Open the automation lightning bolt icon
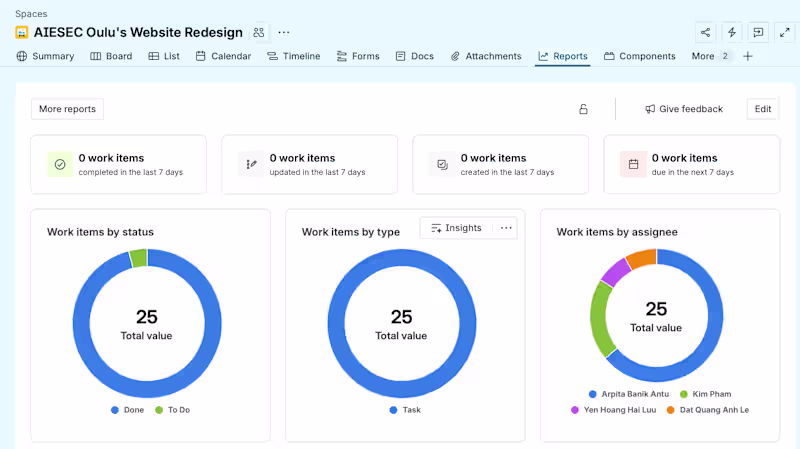This screenshot has height=449, width=800. (x=732, y=33)
